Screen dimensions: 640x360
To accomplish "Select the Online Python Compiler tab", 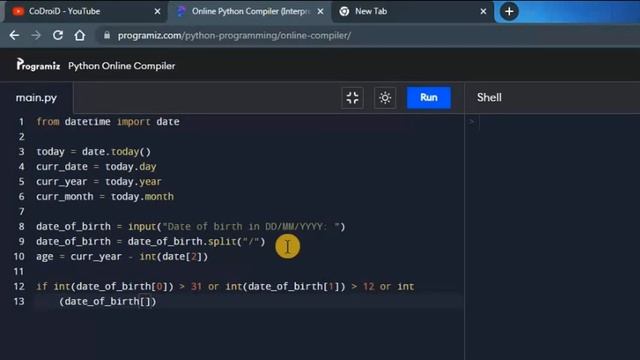I will click(x=250, y=11).
